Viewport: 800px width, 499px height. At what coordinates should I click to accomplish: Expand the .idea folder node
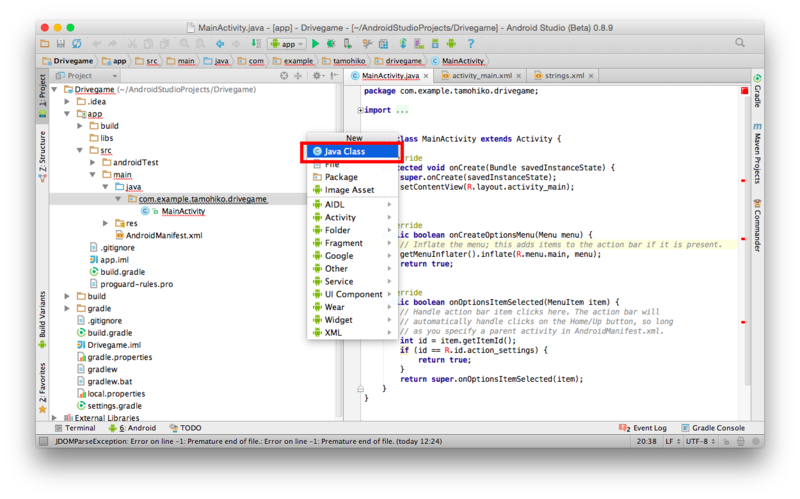point(67,102)
